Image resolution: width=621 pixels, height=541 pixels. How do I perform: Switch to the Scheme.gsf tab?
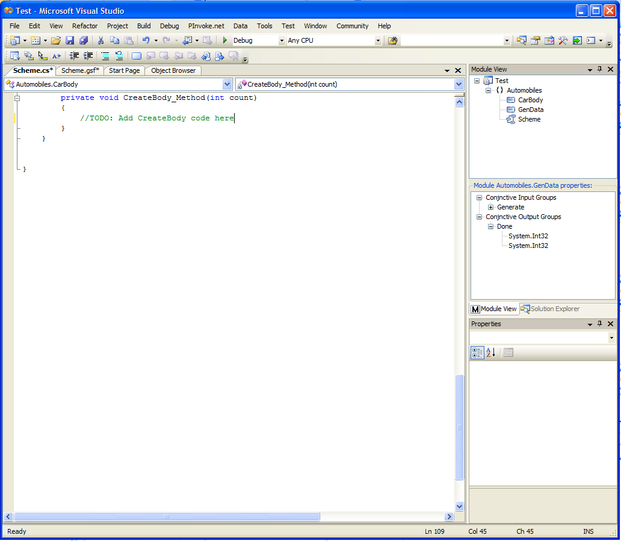pyautogui.click(x=79, y=71)
